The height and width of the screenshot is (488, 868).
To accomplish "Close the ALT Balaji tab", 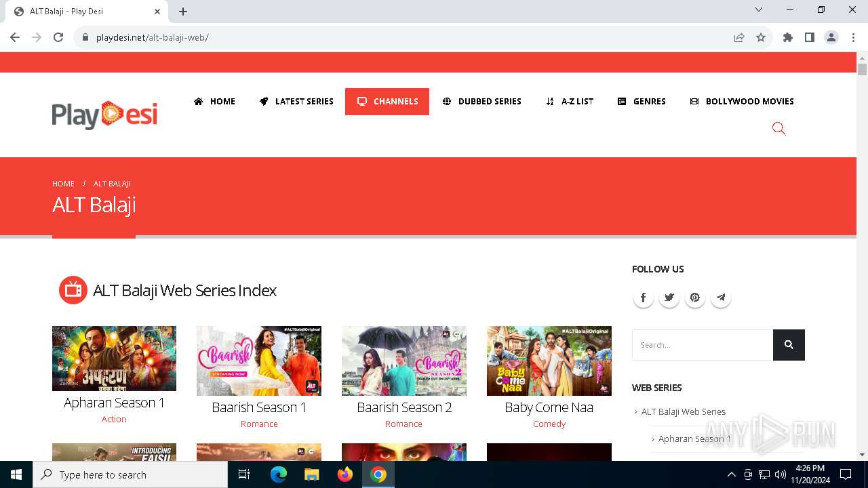I will 157,12.
